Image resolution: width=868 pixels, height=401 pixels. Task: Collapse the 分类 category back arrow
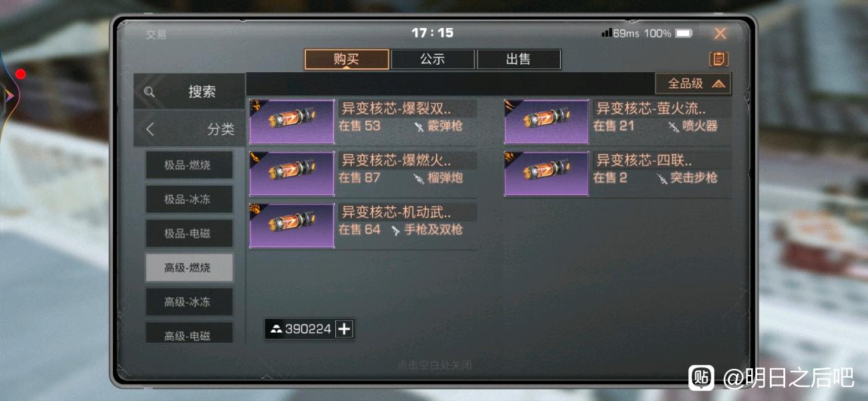[x=150, y=129]
